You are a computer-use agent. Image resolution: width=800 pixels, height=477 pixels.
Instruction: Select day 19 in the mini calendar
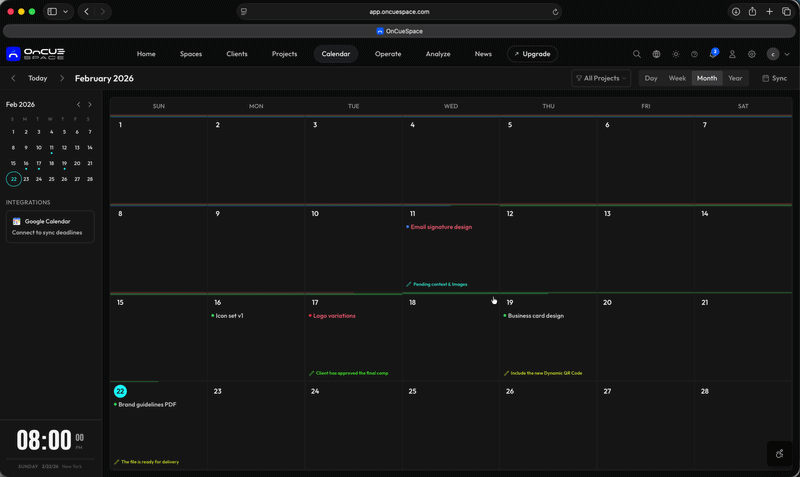(64, 163)
